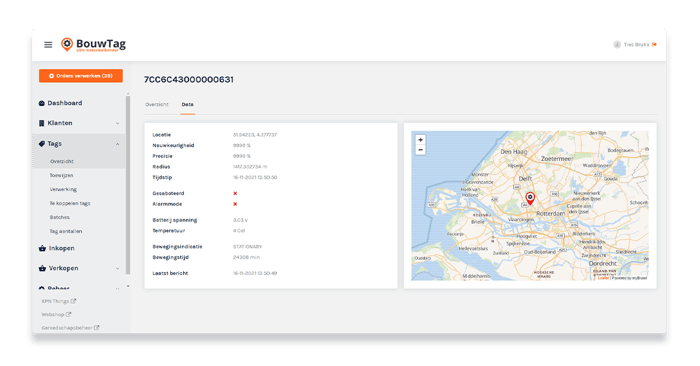
Task: Click Rotterdam on the map
Action: pos(550,214)
